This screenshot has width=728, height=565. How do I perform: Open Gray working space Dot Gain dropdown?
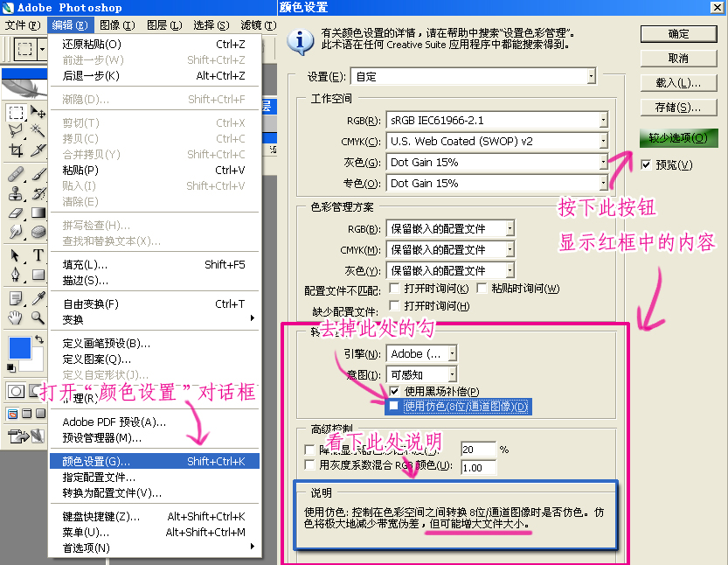[x=496, y=162]
